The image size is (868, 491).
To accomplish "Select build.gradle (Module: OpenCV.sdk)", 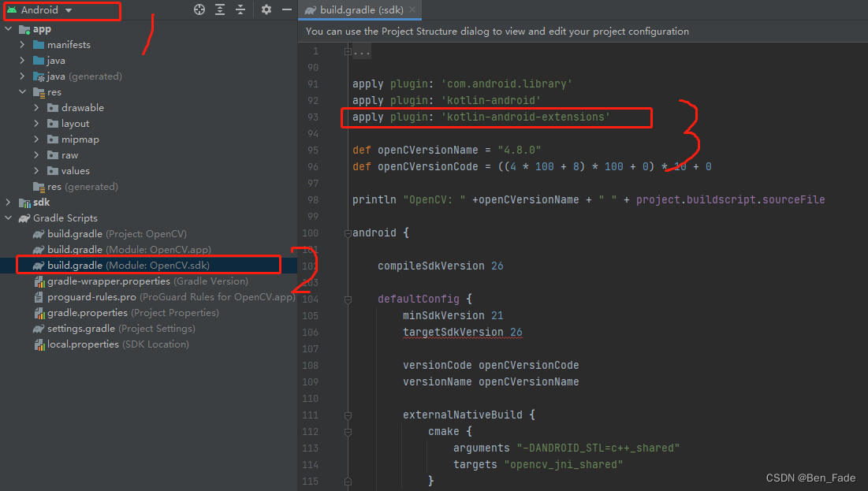I will (129, 265).
